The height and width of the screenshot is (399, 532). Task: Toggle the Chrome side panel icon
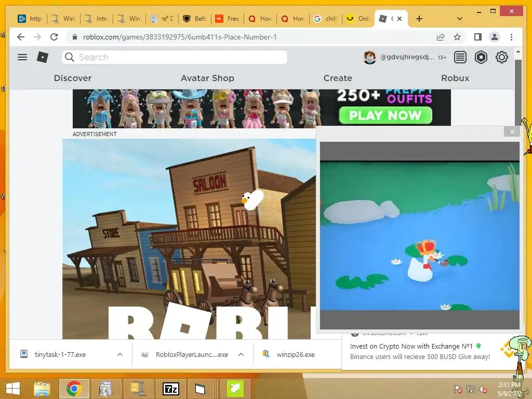point(478,37)
